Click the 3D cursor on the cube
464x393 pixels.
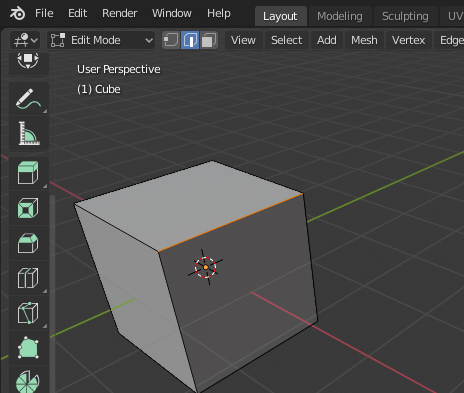pyautogui.click(x=206, y=267)
